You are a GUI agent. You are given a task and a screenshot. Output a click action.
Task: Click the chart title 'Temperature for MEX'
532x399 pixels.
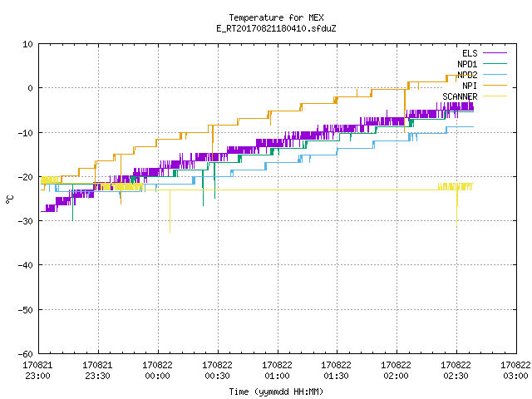276,17
